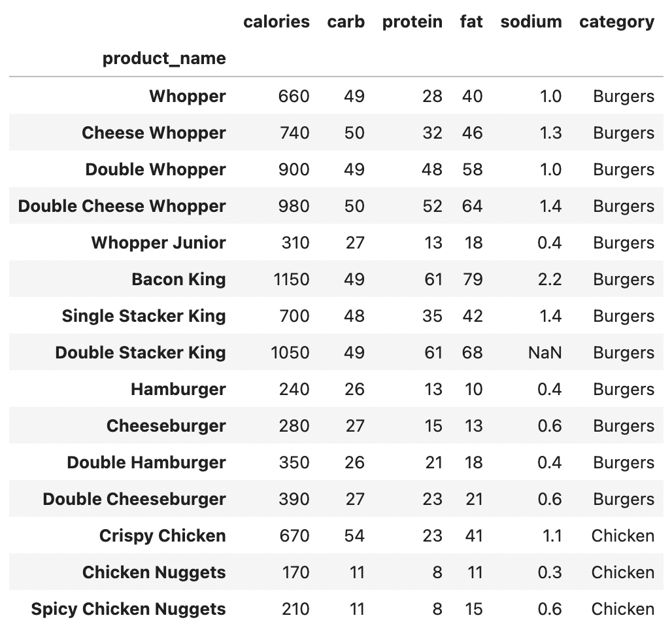Select the Spicy Chicken Nuggets row label

coord(129,609)
